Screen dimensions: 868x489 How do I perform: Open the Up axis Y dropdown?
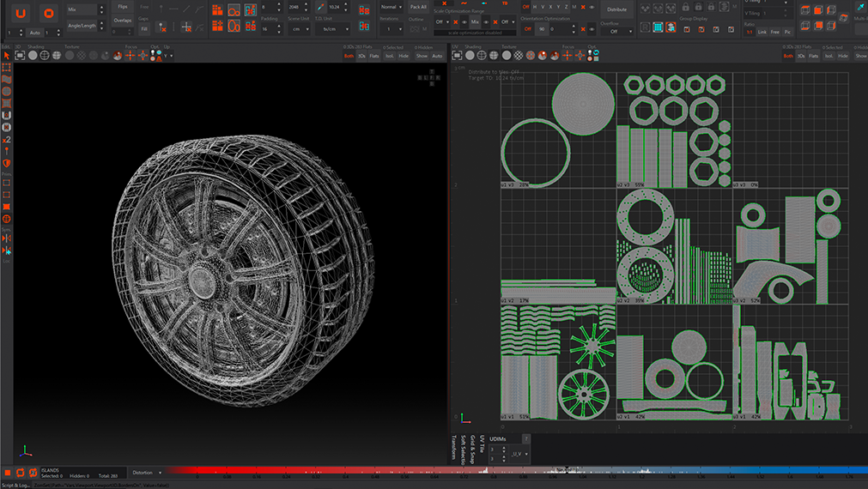(x=168, y=56)
